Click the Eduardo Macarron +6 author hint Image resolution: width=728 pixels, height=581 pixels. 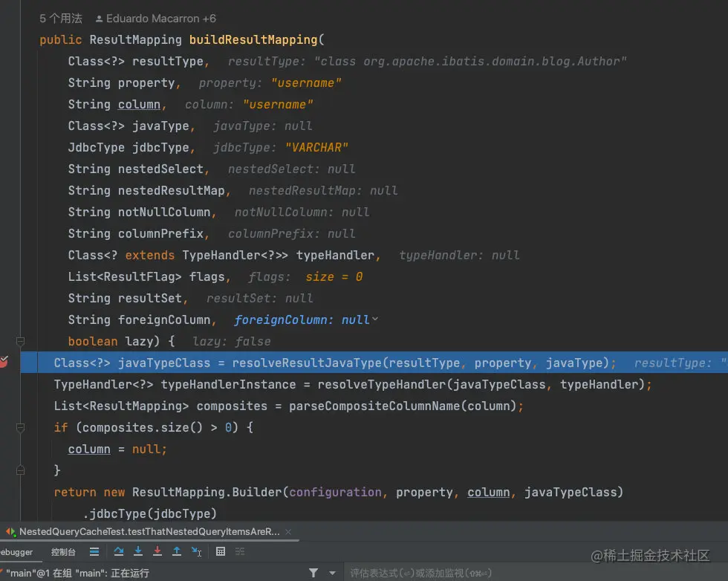click(x=155, y=19)
